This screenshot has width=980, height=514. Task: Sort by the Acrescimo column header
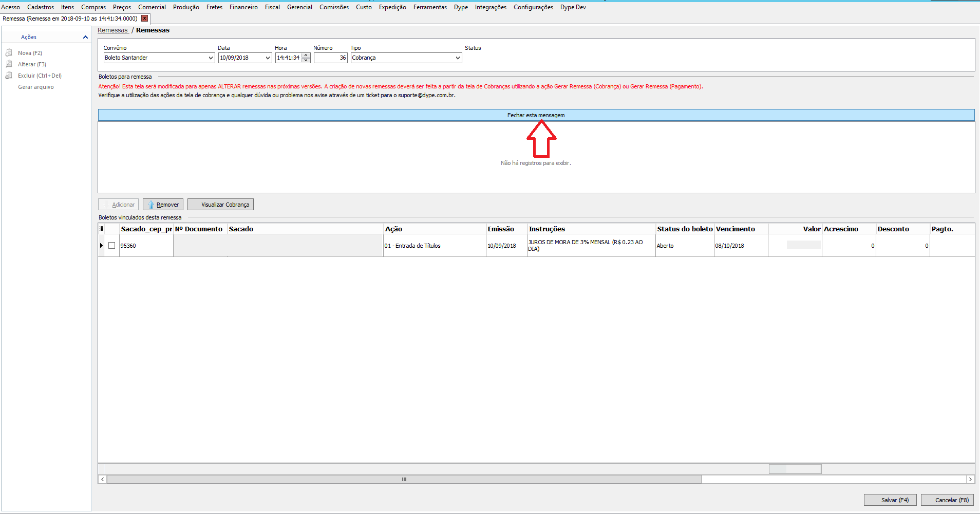click(849, 229)
